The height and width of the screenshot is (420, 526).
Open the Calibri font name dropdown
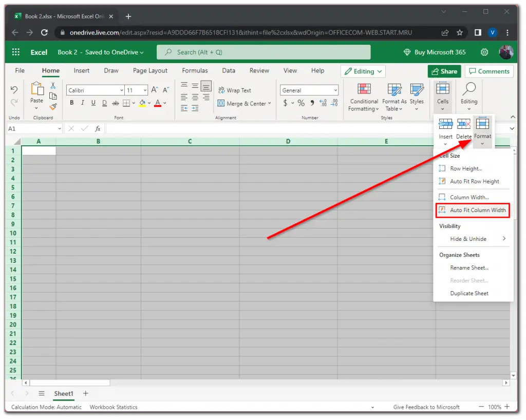pos(121,90)
